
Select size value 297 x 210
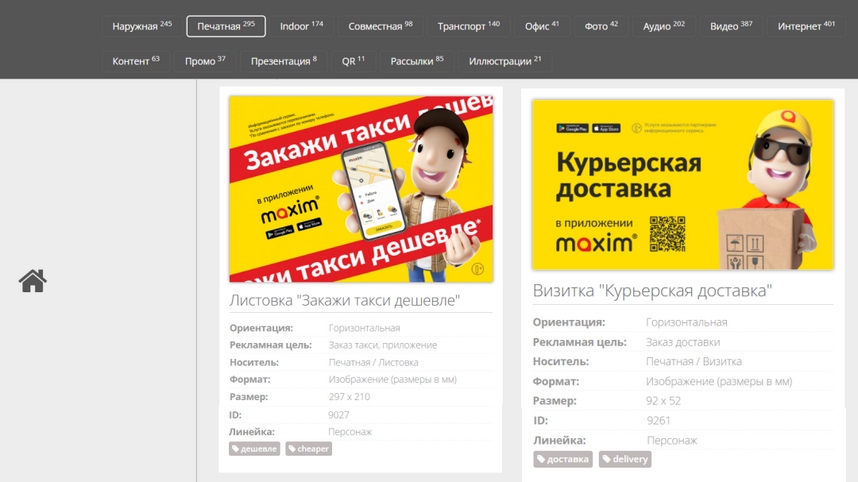349,397
